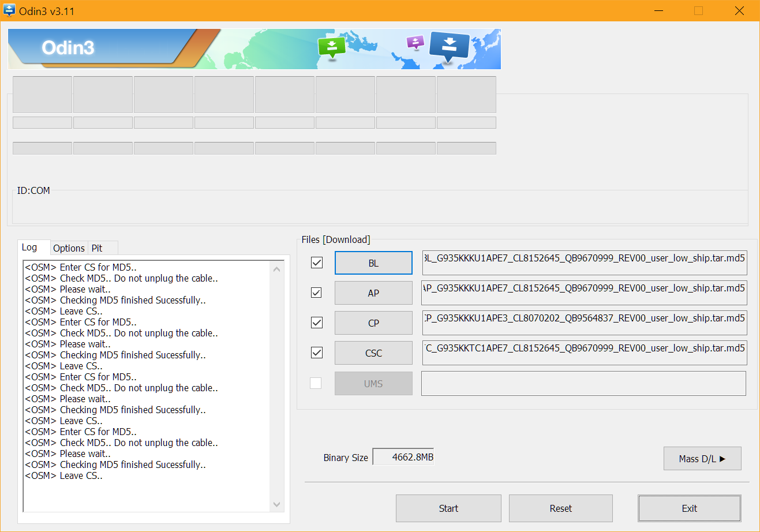The width and height of the screenshot is (760, 532).
Task: Switch to the Options tab
Action: (69, 248)
